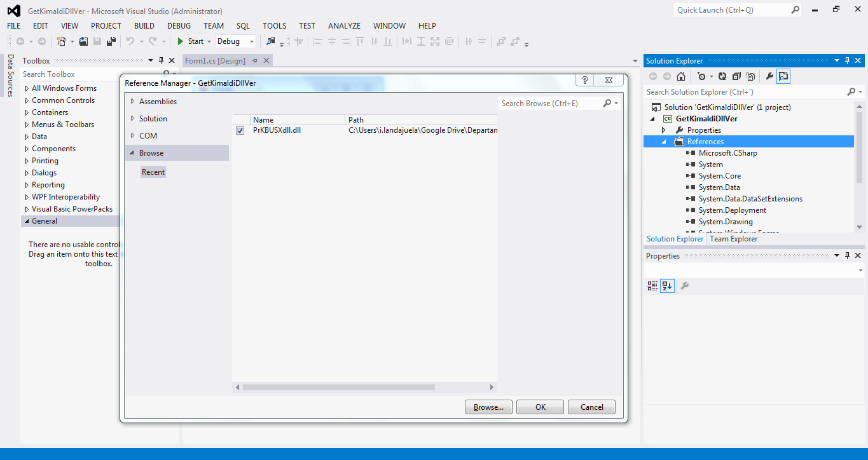The image size is (868, 460).
Task: Toggle Preview Selected Items in Solution Explorer
Action: [x=783, y=76]
